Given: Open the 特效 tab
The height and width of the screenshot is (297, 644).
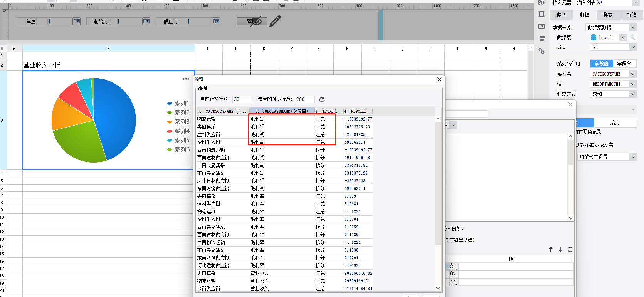Looking at the screenshot, I should click(x=631, y=15).
